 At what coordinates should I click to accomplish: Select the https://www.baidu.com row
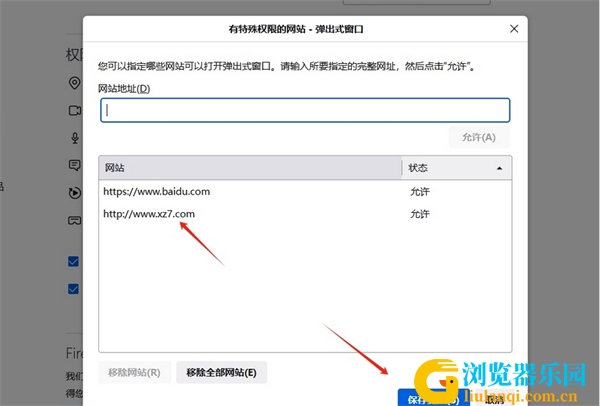click(x=305, y=191)
